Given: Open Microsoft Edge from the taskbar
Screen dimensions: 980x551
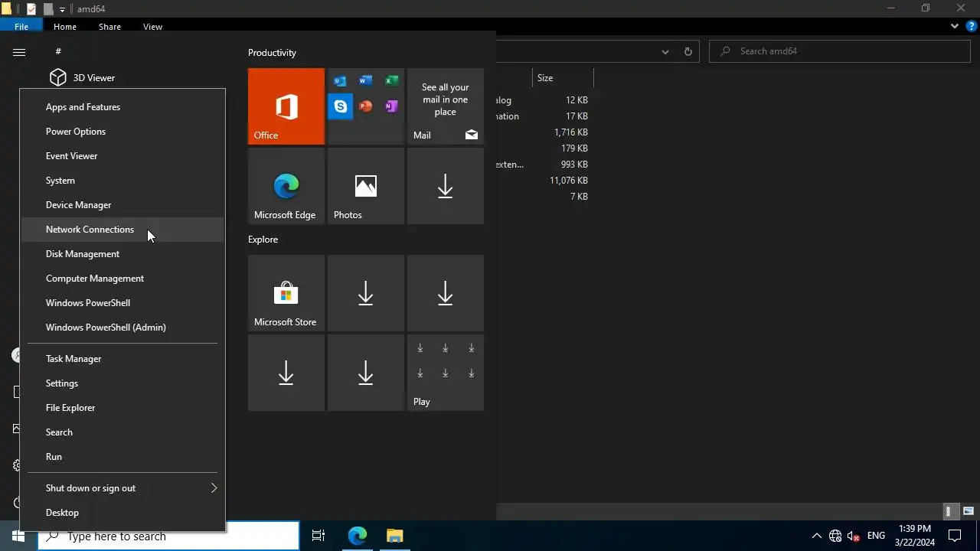Looking at the screenshot, I should (x=358, y=536).
